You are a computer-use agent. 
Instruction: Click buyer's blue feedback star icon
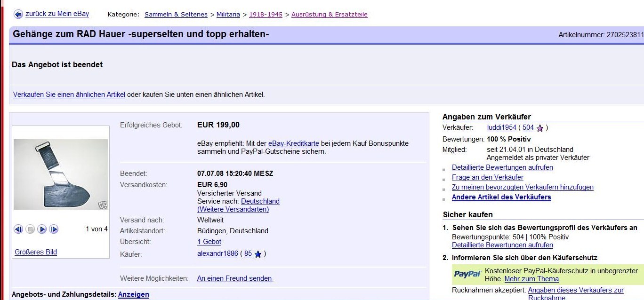pyautogui.click(x=258, y=254)
